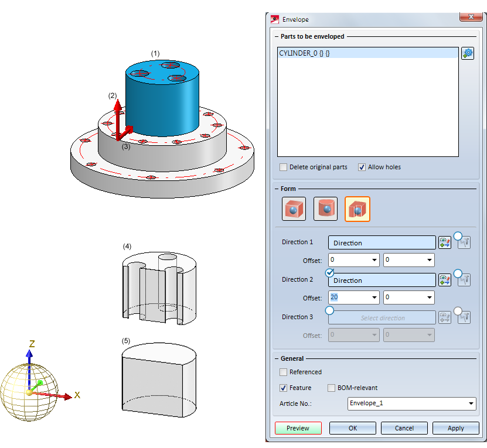Uncheck the Allow holes checkbox
The height and width of the screenshot is (448, 487).
(x=362, y=167)
